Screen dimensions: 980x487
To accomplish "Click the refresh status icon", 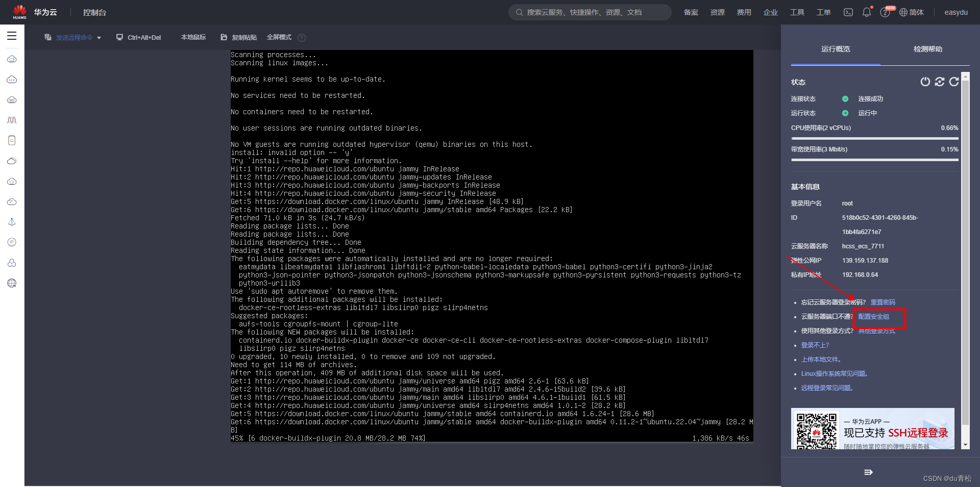I will tap(954, 82).
